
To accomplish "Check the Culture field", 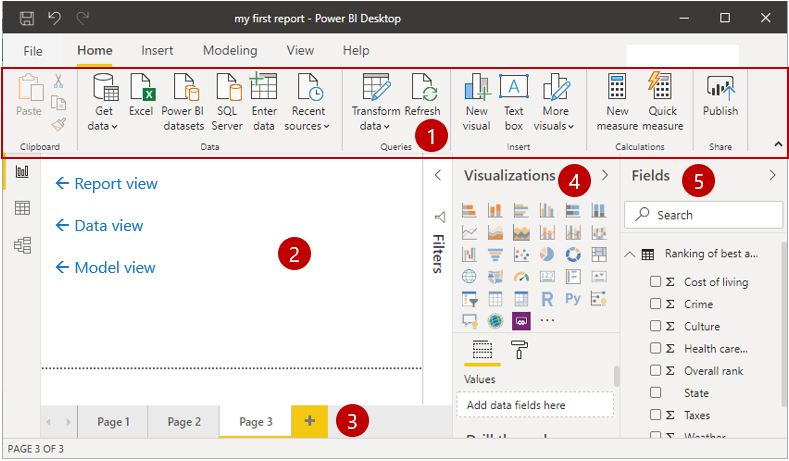I will click(x=655, y=326).
